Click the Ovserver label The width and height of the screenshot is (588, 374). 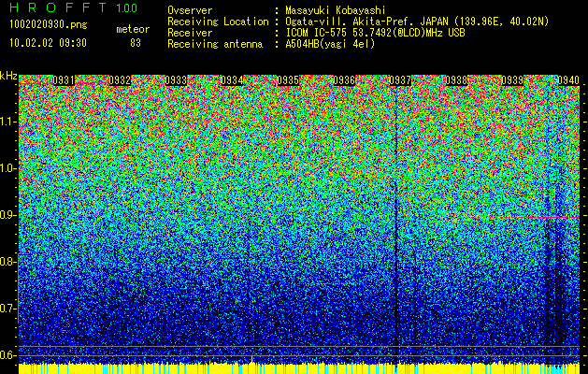click(x=190, y=10)
